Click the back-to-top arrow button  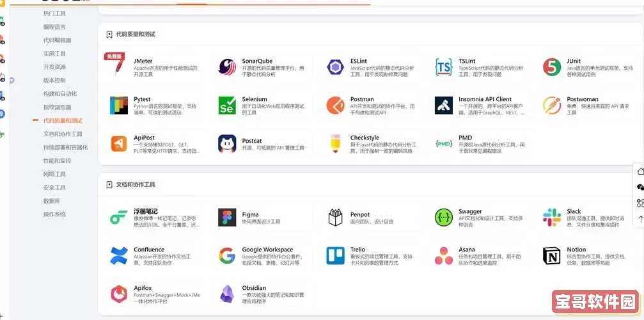(640, 220)
